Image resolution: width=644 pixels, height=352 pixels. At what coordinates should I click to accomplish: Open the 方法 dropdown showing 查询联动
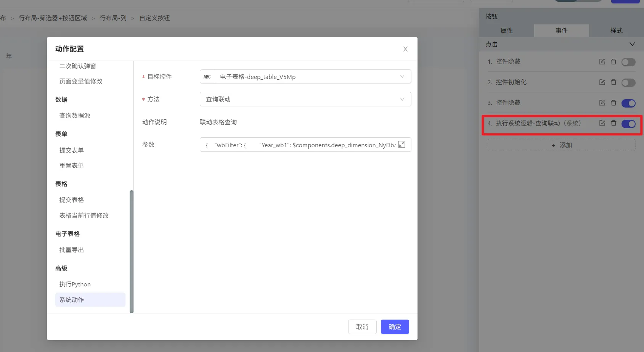[x=305, y=99]
